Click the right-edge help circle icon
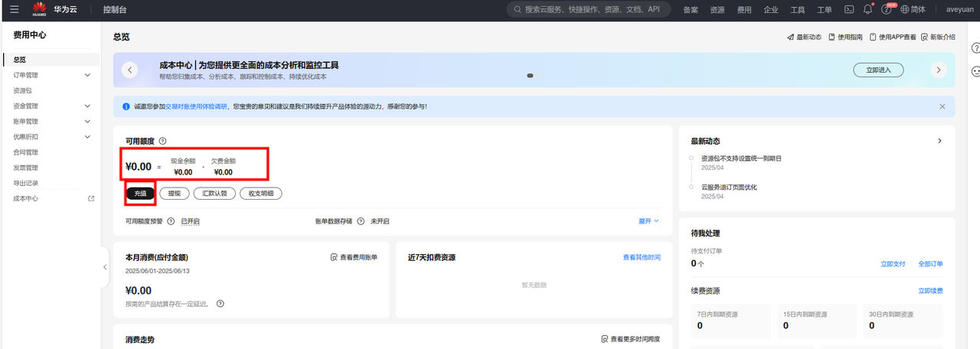This screenshot has height=349, width=980. [x=976, y=47]
